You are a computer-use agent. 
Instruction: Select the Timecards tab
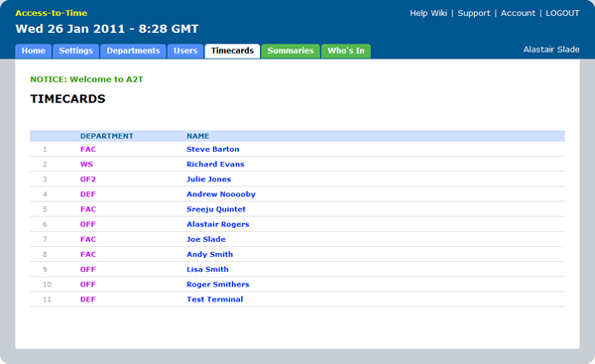pyautogui.click(x=232, y=51)
